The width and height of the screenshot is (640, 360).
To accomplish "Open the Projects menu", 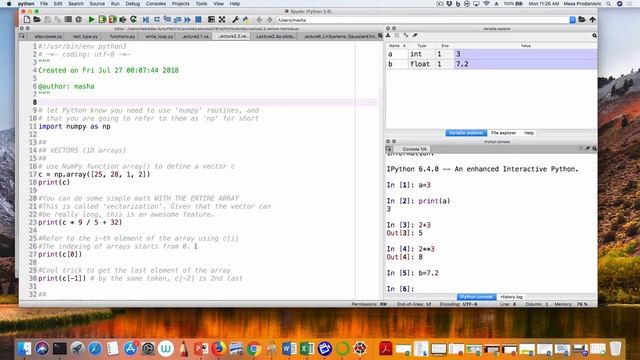I will point(180,4).
